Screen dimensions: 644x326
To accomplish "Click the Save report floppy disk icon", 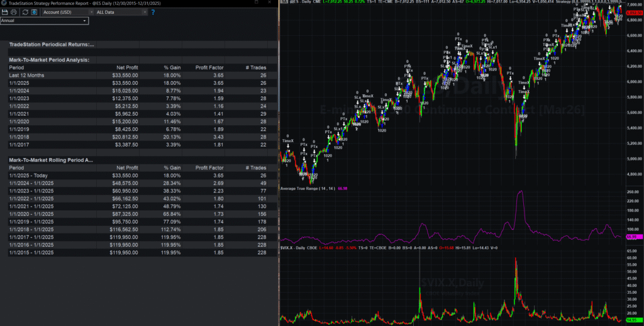I will (x=5, y=12).
